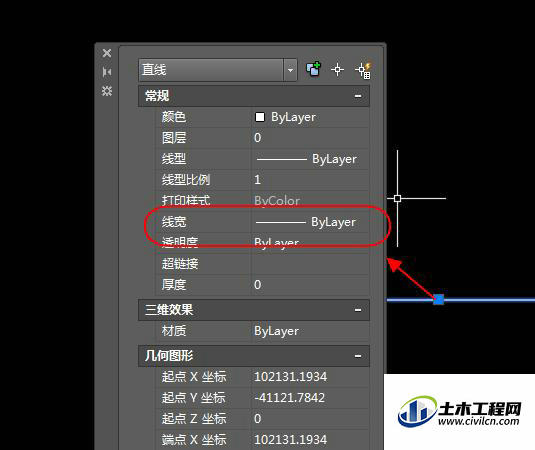The image size is (535, 450).
Task: Select the 线型比例 property label
Action: tap(186, 180)
